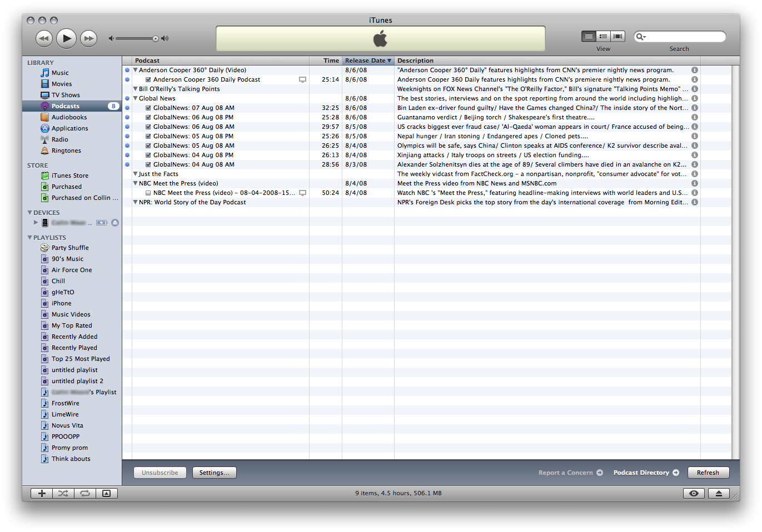
Task: Switch to list view
Action: 589,36
